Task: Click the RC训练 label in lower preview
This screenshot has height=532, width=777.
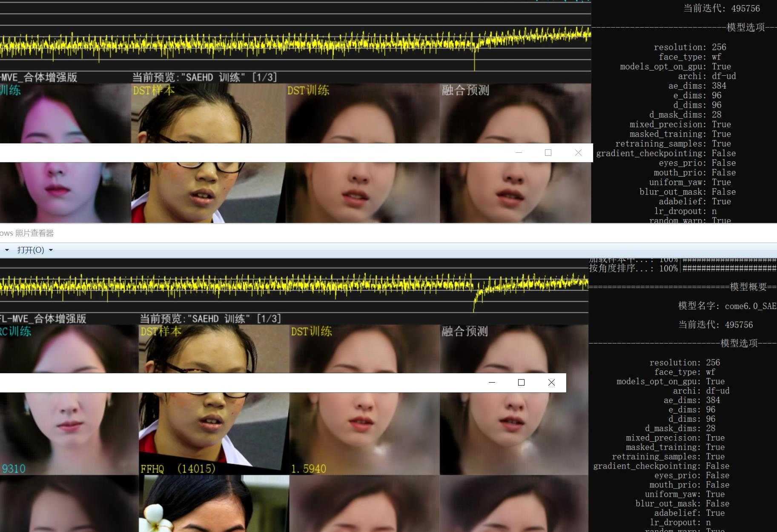Action: tap(16, 332)
